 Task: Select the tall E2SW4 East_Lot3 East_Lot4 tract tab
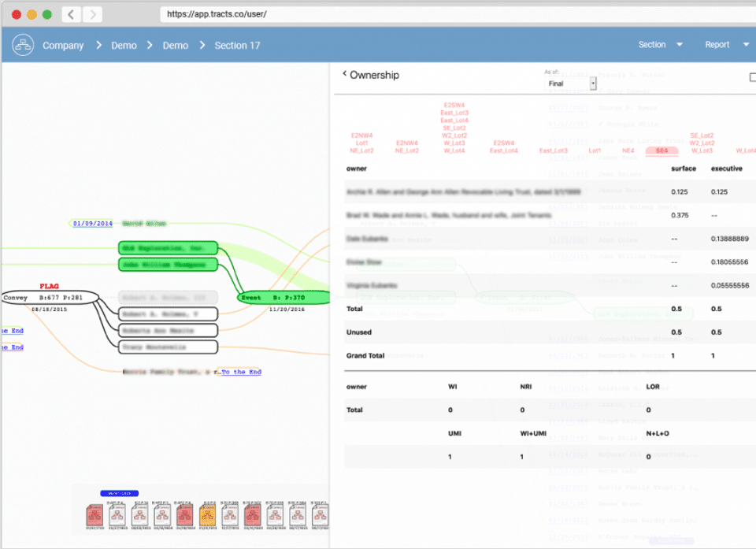click(x=454, y=128)
